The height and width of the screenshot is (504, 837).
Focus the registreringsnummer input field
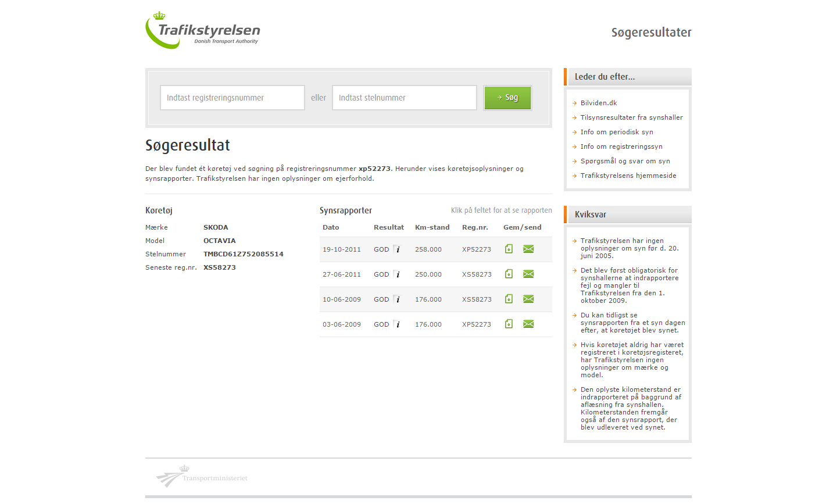232,98
